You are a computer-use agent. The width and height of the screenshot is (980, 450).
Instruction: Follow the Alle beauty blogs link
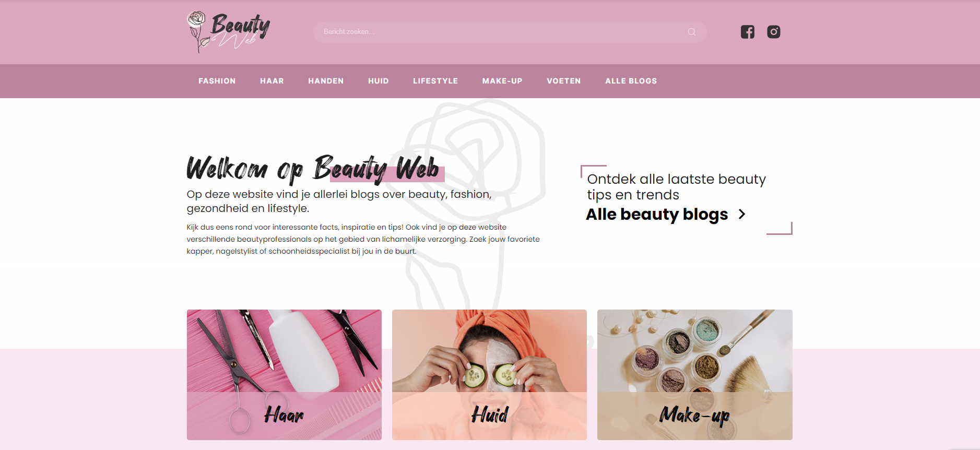click(657, 214)
